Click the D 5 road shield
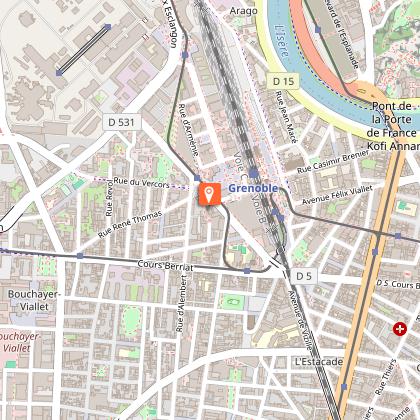Screen dimensions: 420x420 point(304,276)
